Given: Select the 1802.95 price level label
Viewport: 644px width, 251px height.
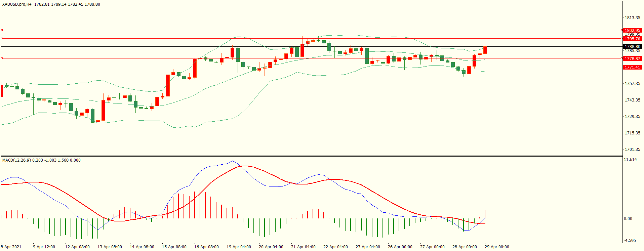Looking at the screenshot, I should (632, 30).
